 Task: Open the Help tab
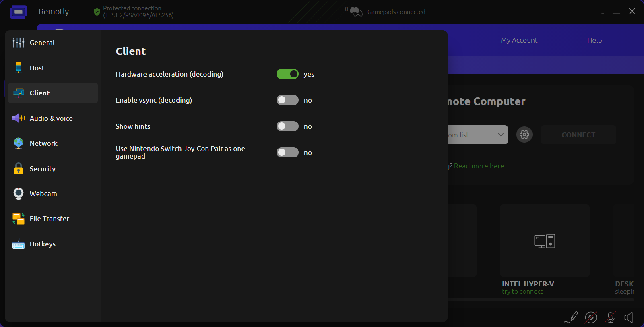pos(594,40)
